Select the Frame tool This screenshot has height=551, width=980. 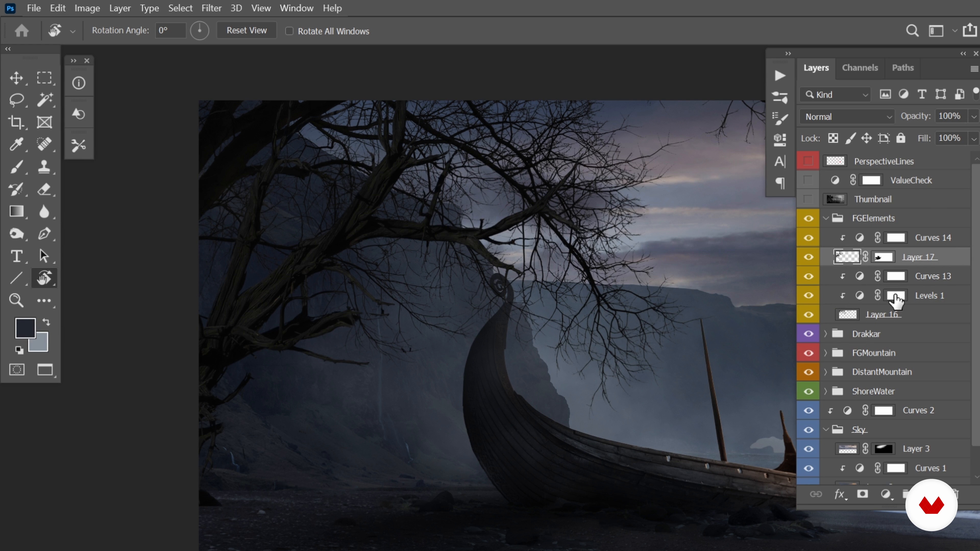pos(44,122)
